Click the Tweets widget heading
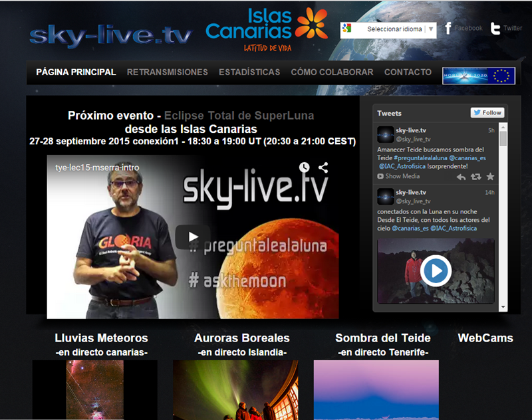This screenshot has width=532, height=420. pos(389,113)
